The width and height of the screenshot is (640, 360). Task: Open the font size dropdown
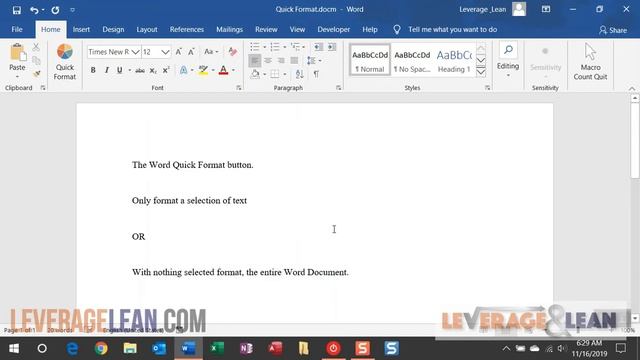165,52
